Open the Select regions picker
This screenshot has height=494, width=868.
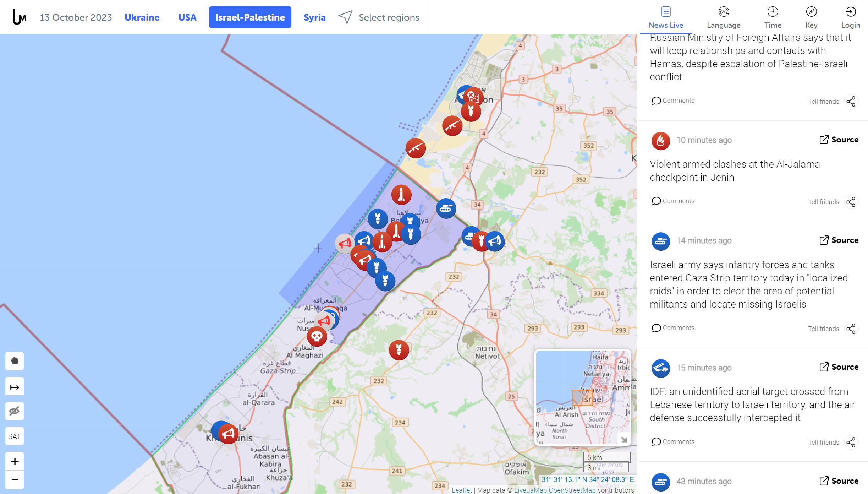point(379,17)
